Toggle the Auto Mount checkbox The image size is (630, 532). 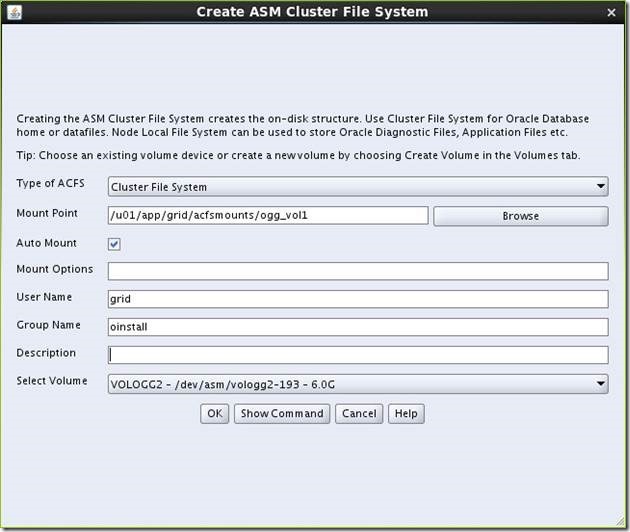point(115,243)
